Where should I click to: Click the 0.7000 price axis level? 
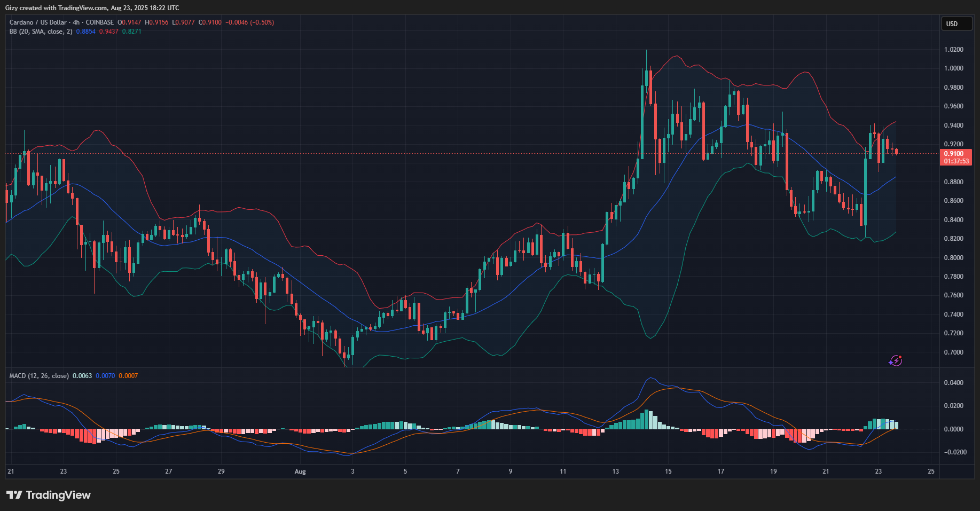[x=953, y=352]
